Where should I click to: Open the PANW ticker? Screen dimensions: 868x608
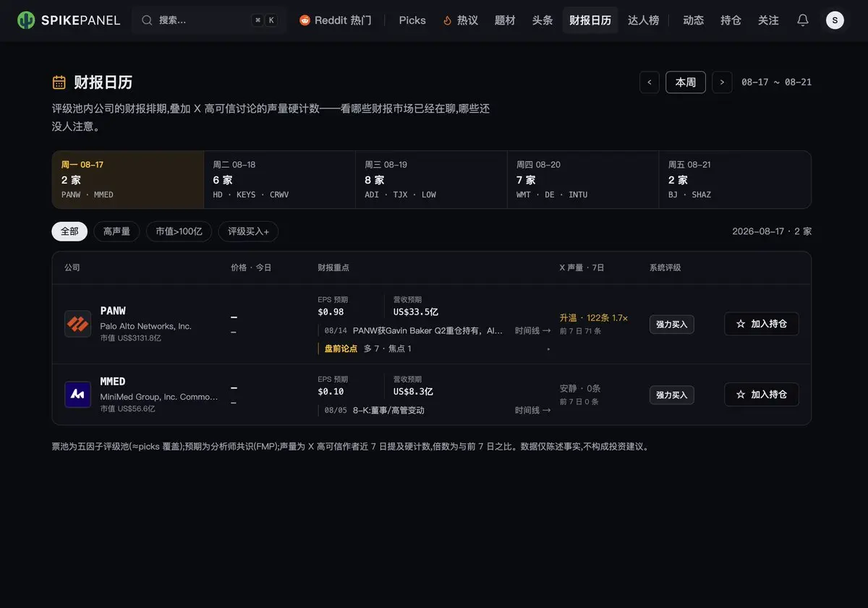[113, 311]
